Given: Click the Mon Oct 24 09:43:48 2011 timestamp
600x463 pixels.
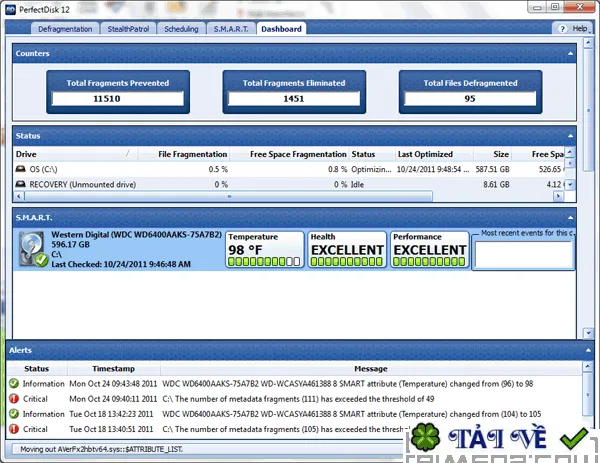Looking at the screenshot, I should click(113, 384).
